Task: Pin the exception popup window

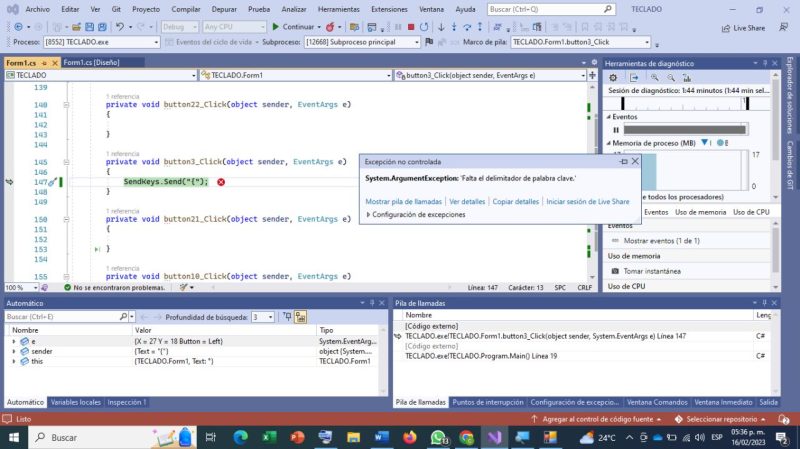Action: point(623,161)
